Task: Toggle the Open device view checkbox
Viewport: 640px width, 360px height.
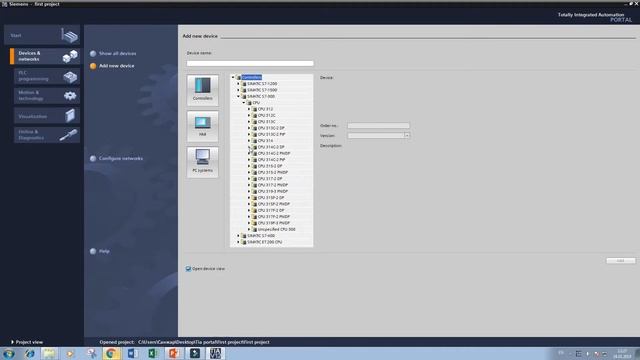Action: [x=188, y=269]
